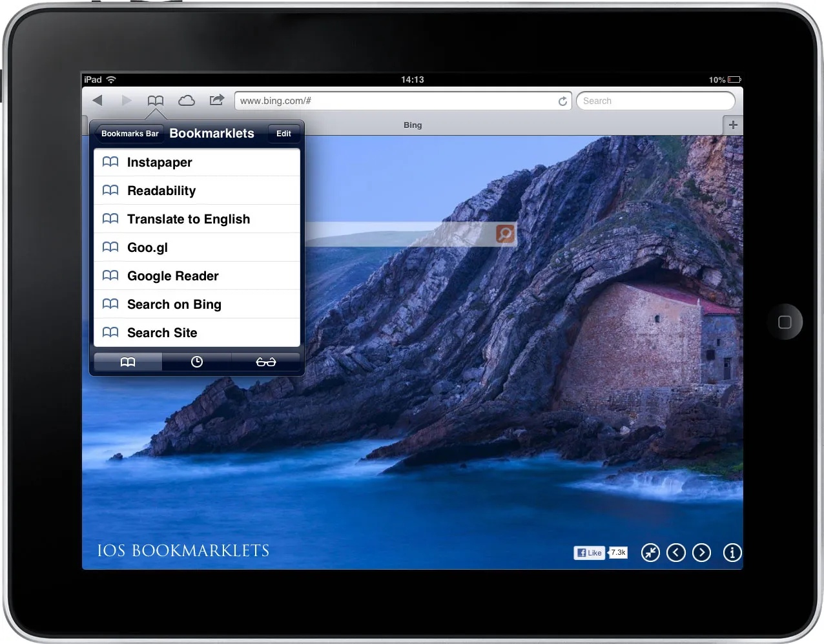The height and width of the screenshot is (644, 824).
Task: Tap the shrink-image arrows icon on Bing
Action: pyautogui.click(x=650, y=552)
